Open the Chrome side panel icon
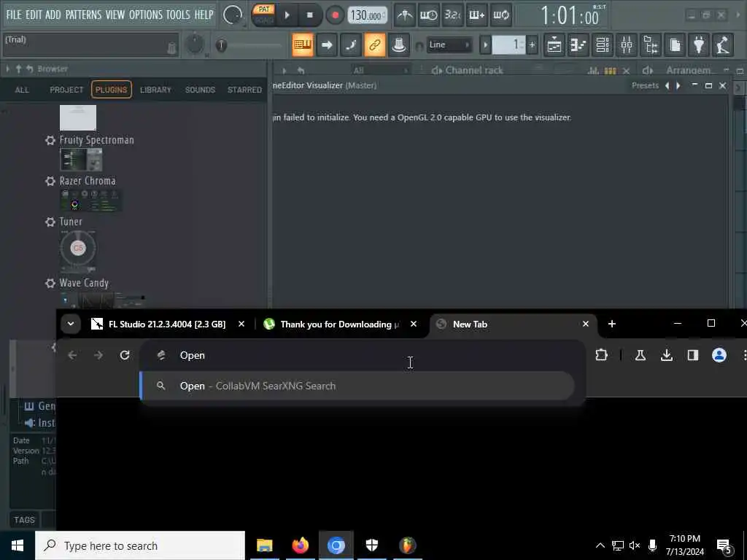 (x=693, y=355)
